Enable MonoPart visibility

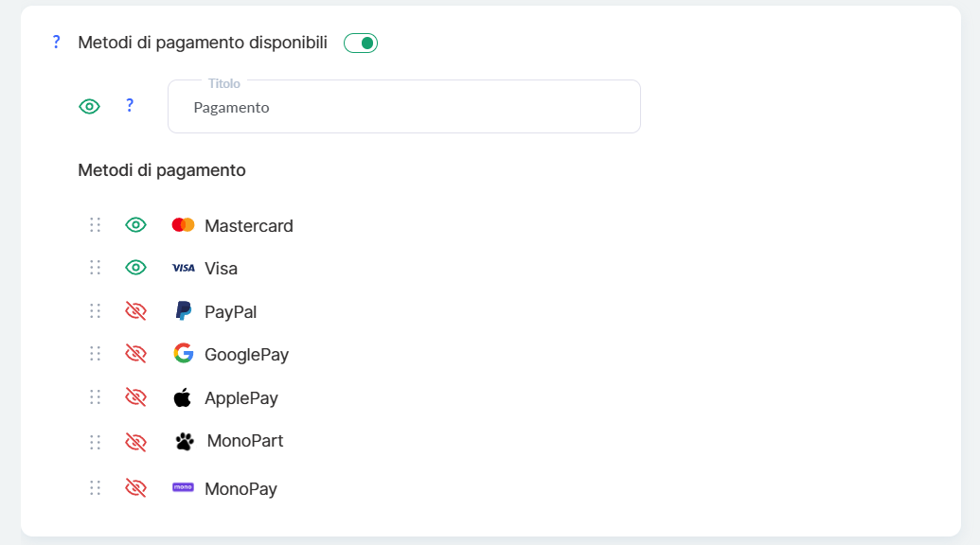136,442
